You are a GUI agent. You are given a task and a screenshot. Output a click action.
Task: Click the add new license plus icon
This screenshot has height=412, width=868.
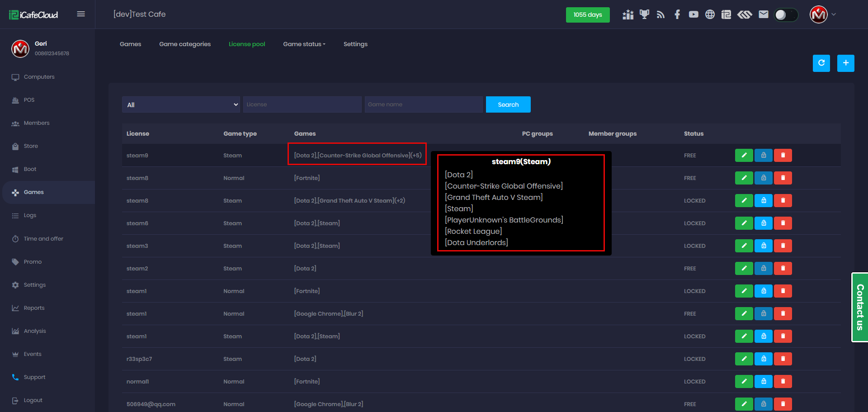(845, 63)
